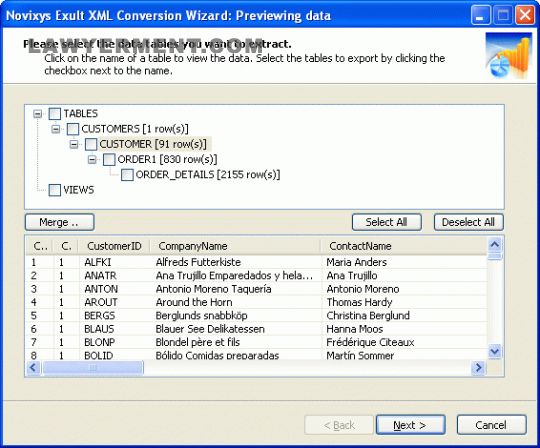
Task: Check the CUSTOMERS [1 row(s)] checkbox
Action: (x=73, y=129)
